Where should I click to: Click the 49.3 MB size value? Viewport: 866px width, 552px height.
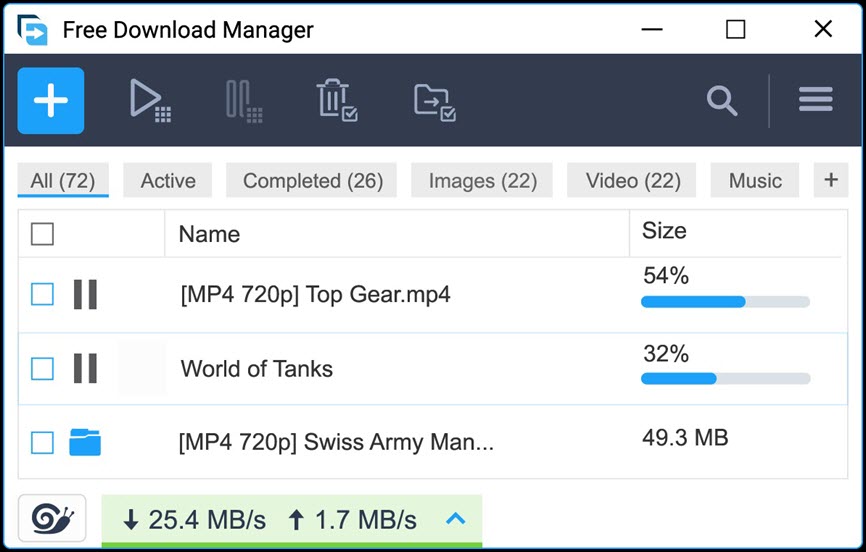pos(685,438)
